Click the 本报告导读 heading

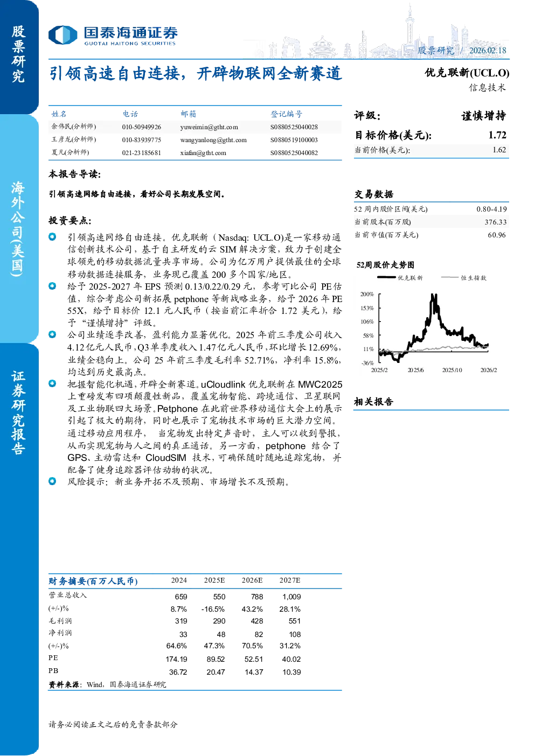(x=75, y=174)
